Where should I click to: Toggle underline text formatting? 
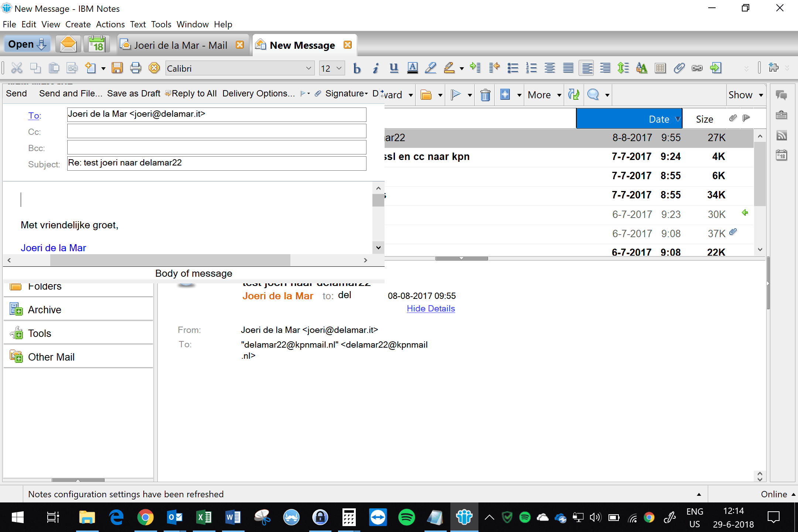[394, 68]
